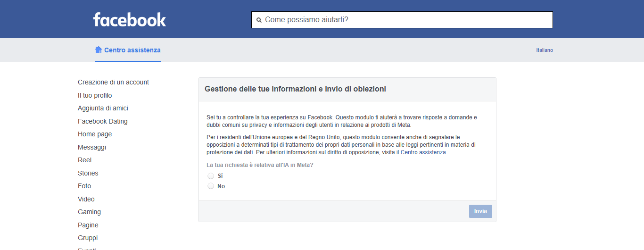This screenshot has height=250, width=644.
Task: Focus the 'Come possiamo aiutarti?' search field
Action: pos(402,20)
